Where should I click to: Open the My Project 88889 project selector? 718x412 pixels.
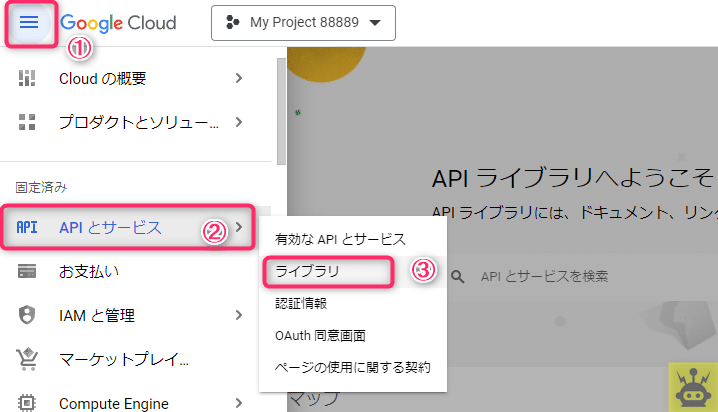coord(303,23)
